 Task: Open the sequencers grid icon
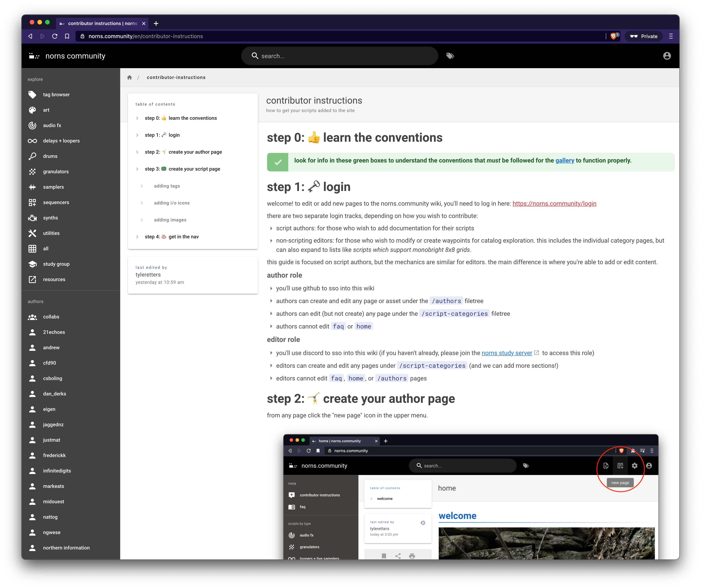(32, 202)
